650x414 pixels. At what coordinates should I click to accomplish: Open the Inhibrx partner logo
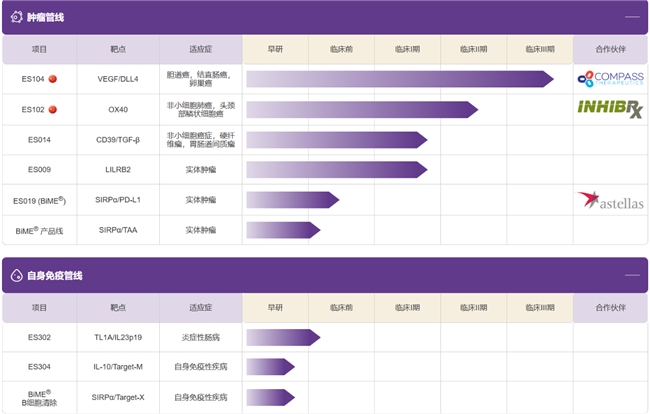click(610, 108)
